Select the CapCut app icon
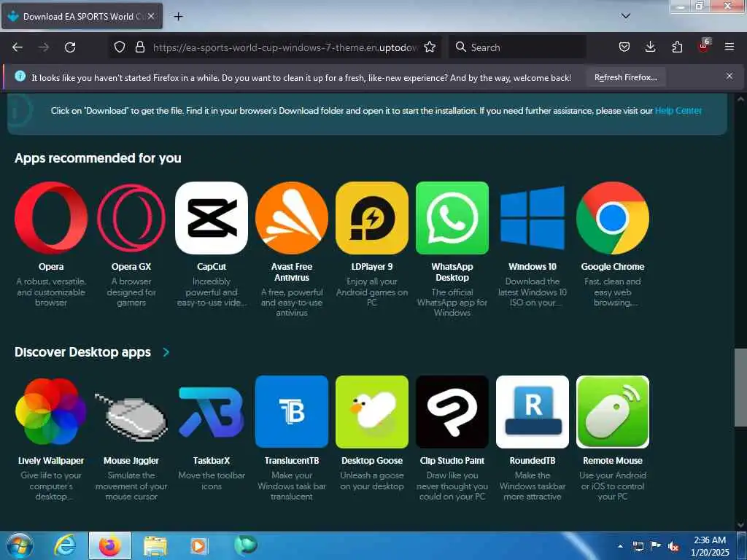 (212, 217)
